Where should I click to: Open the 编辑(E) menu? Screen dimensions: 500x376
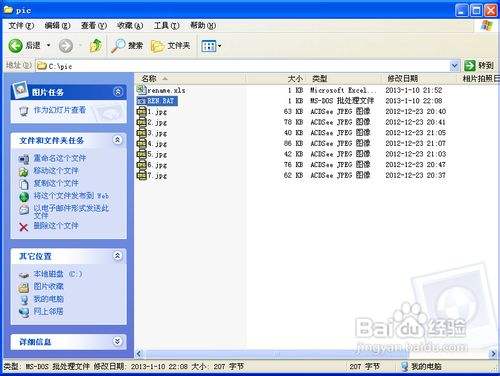57,25
